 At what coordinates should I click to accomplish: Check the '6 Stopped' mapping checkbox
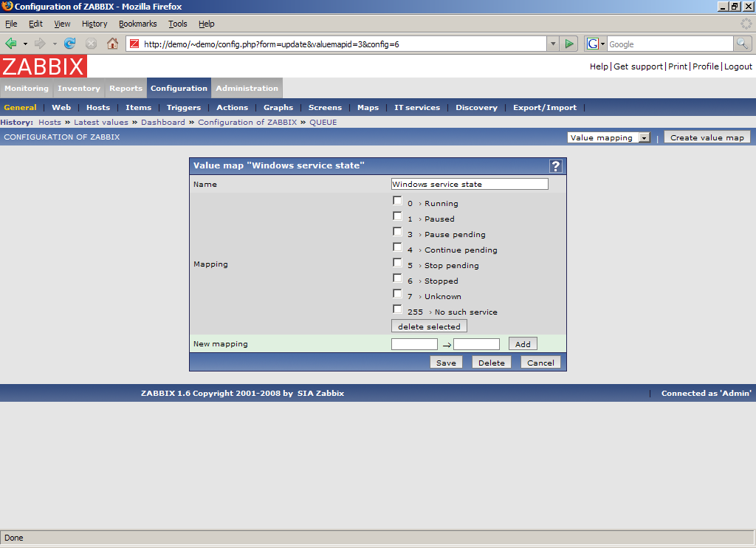(397, 278)
